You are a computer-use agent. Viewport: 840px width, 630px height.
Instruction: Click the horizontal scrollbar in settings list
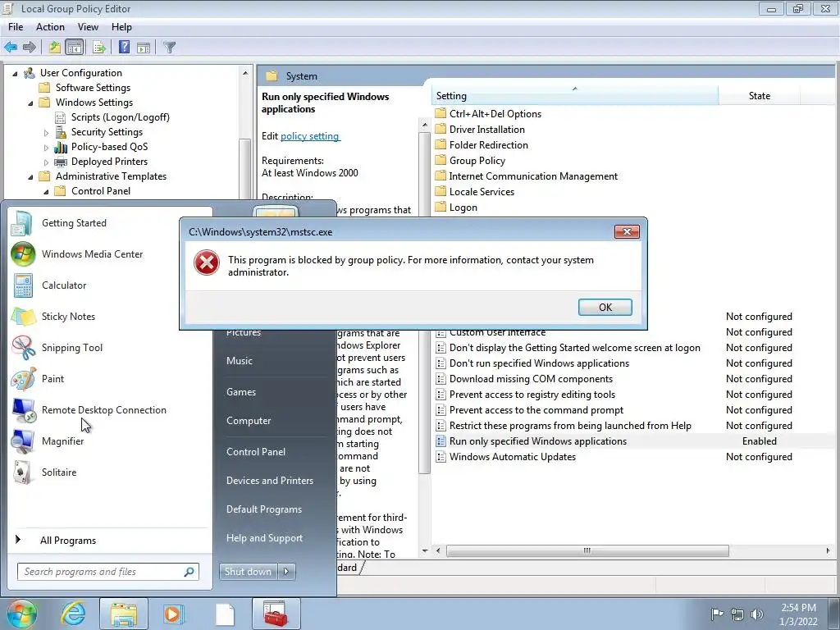[x=587, y=550]
